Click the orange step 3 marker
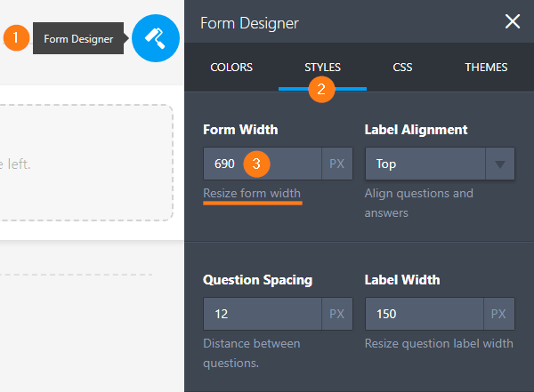 click(x=256, y=164)
